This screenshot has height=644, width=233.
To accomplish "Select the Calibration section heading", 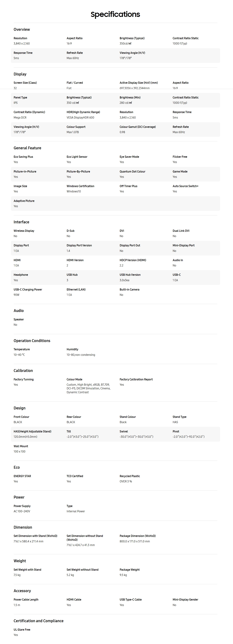I will click(x=23, y=371).
